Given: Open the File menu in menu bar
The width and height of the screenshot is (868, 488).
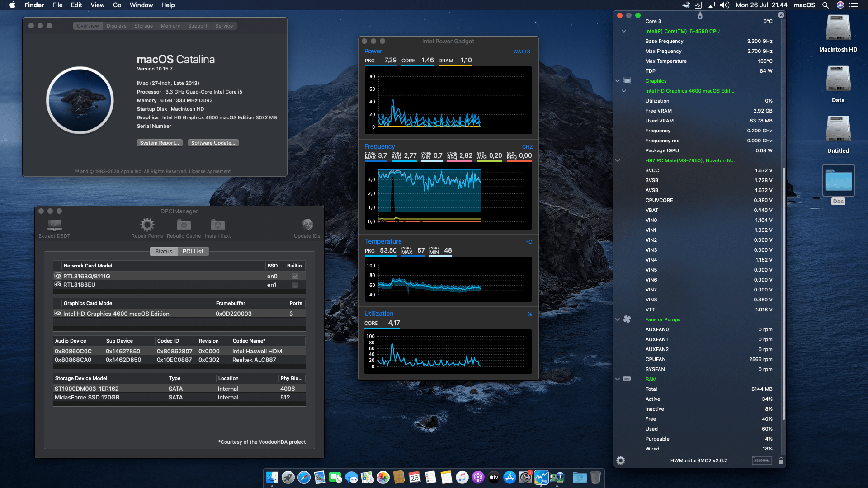Looking at the screenshot, I should coord(57,5).
